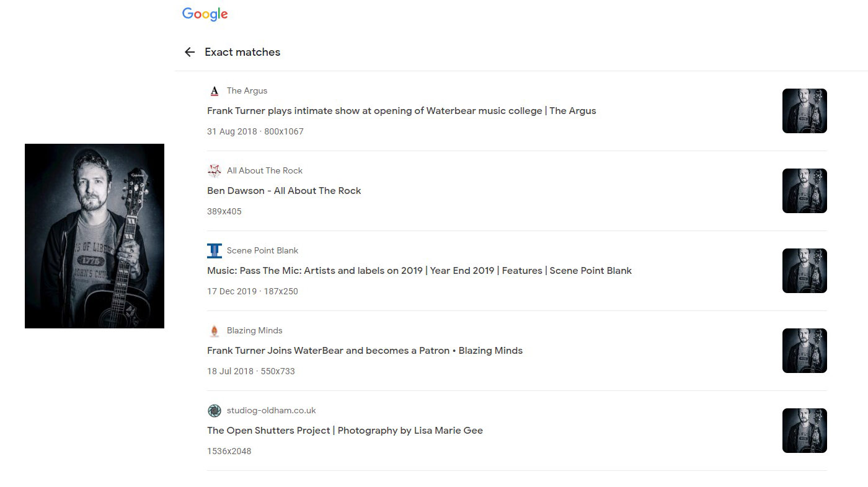The image size is (868, 487).
Task: Click the thumbnail for Scene Point Blank result
Action: coord(804,271)
